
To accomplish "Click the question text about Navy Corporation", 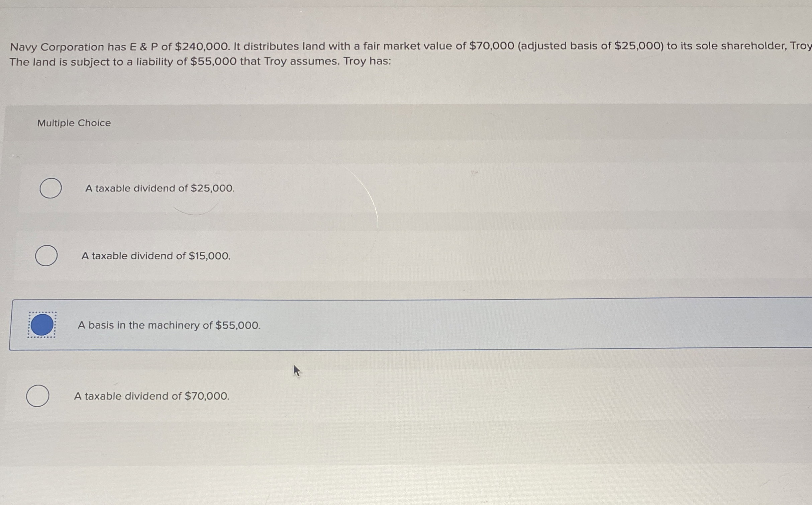I will click(x=368, y=46).
